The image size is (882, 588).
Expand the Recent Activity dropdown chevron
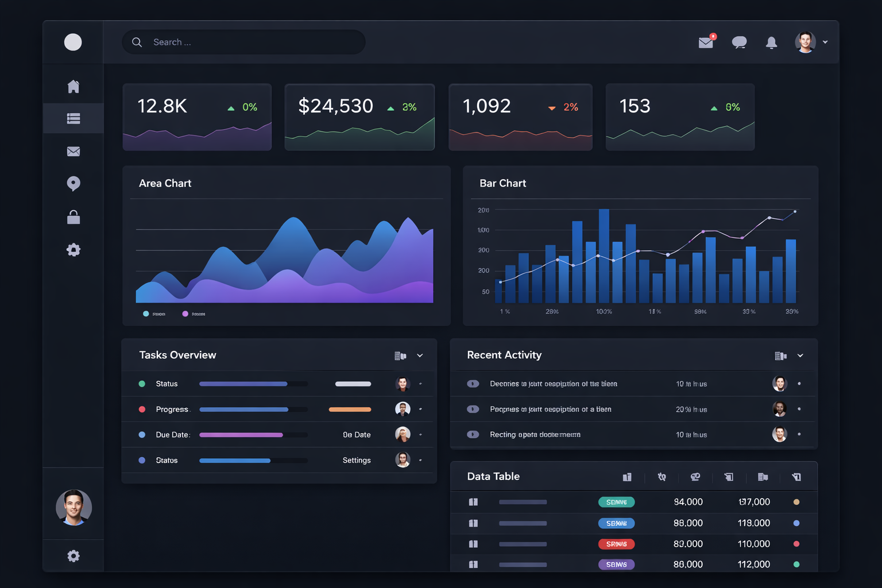click(x=800, y=355)
